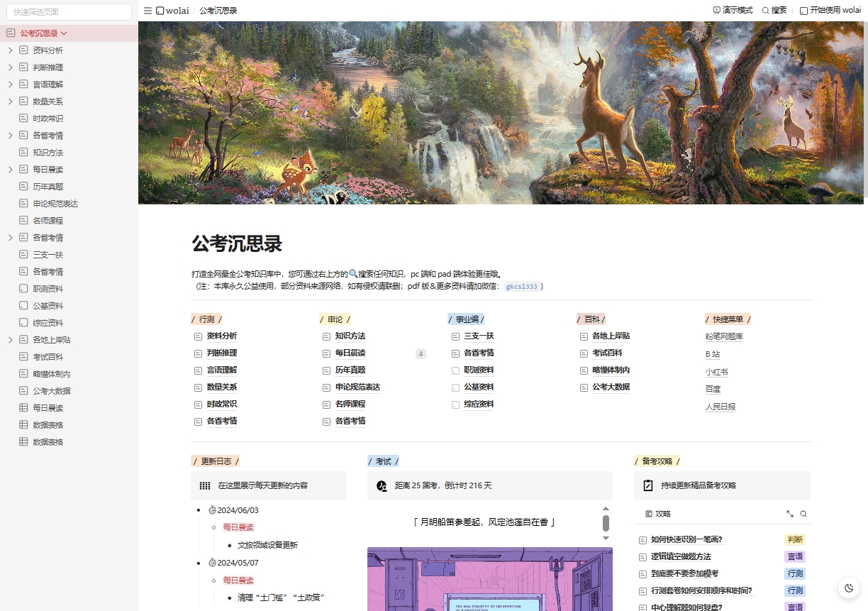Open the 人民日报 quick link
The height and width of the screenshot is (611, 868).
[x=720, y=407]
